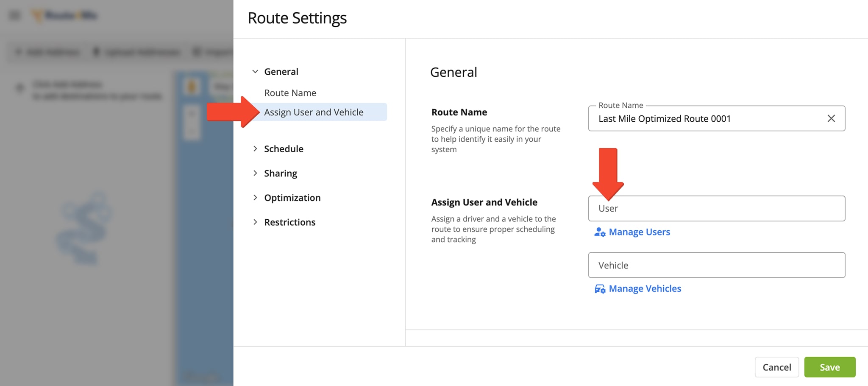Expand the Sharing section chevron
The width and height of the screenshot is (868, 386).
[x=255, y=173]
